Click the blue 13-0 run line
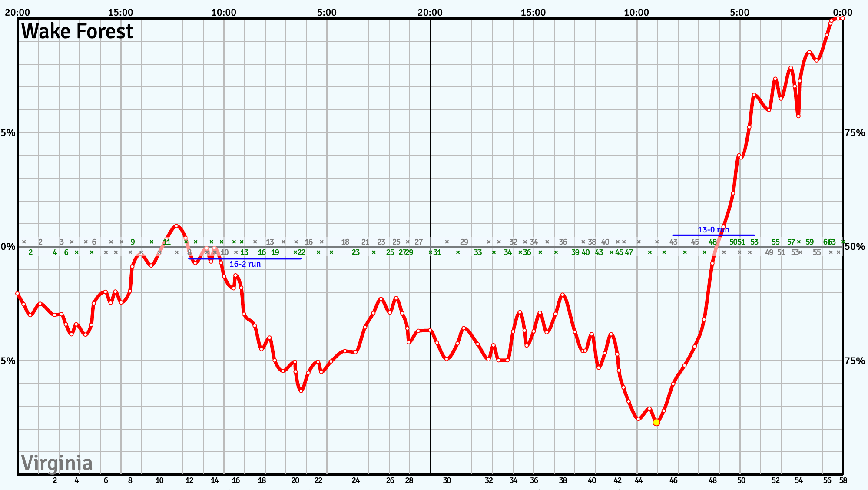Viewport: 868px width, 490px height. point(695,235)
